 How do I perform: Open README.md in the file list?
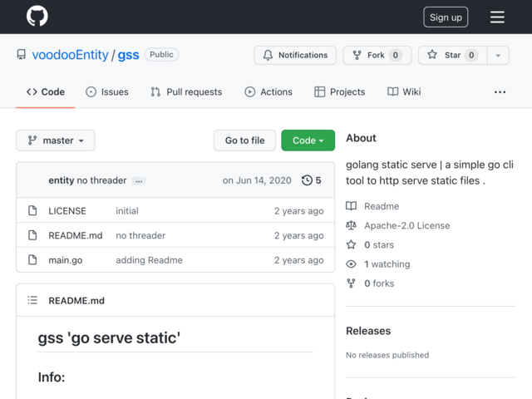click(76, 235)
